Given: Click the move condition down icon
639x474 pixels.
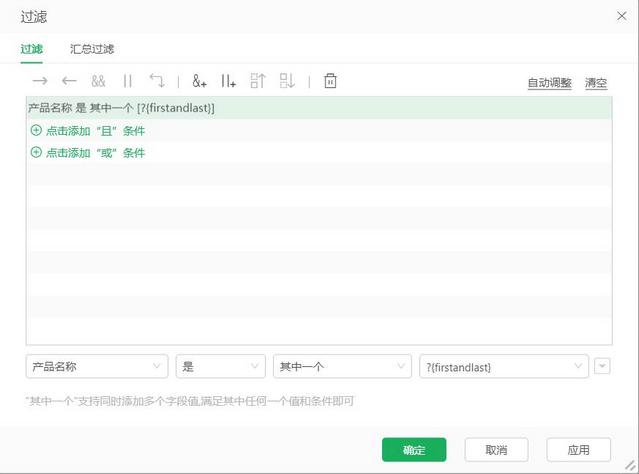Looking at the screenshot, I should (x=287, y=81).
